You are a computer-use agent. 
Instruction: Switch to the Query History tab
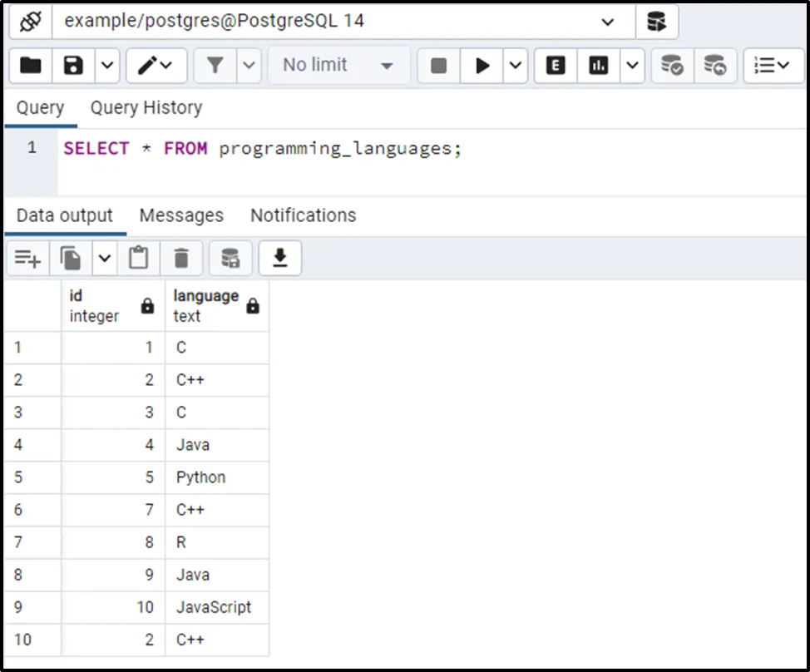146,108
